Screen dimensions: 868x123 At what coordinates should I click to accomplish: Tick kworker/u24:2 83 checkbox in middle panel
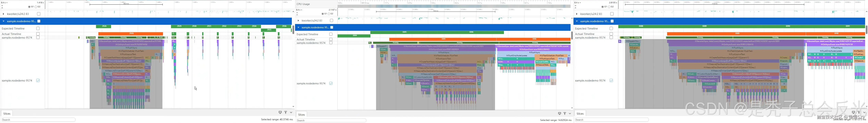(x=332, y=21)
